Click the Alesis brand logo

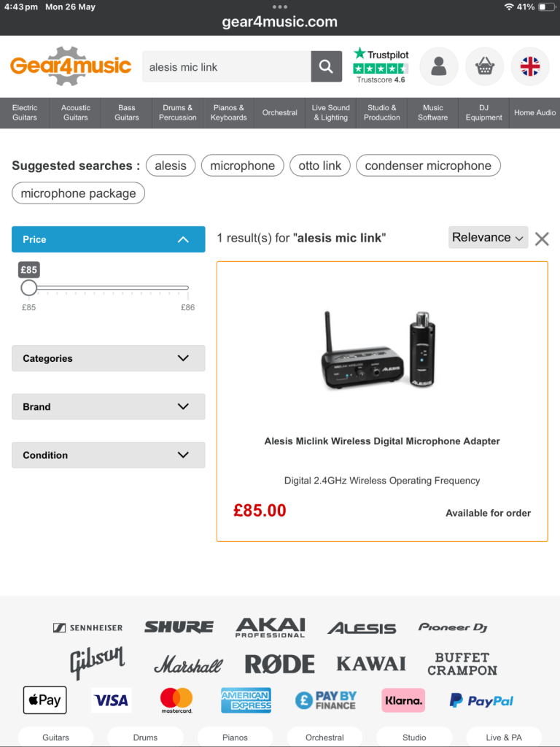[362, 628]
